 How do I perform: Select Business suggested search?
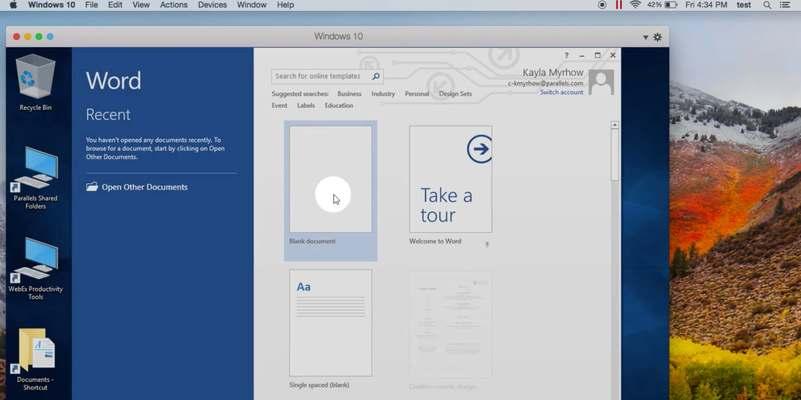tap(349, 94)
